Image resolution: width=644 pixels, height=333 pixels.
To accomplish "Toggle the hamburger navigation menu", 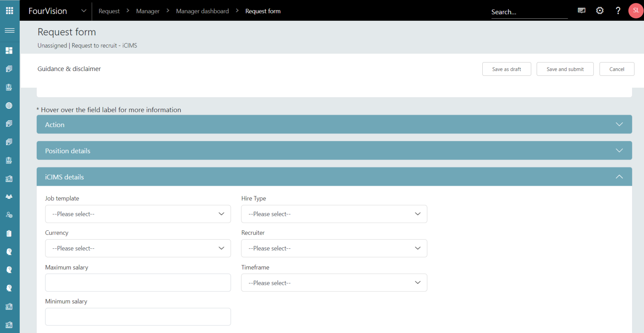I will click(10, 30).
